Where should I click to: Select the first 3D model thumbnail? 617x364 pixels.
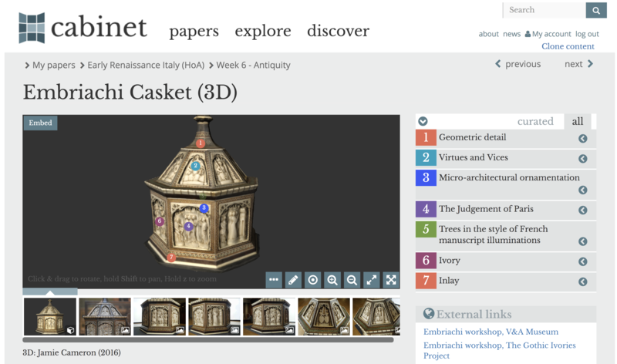(50, 316)
